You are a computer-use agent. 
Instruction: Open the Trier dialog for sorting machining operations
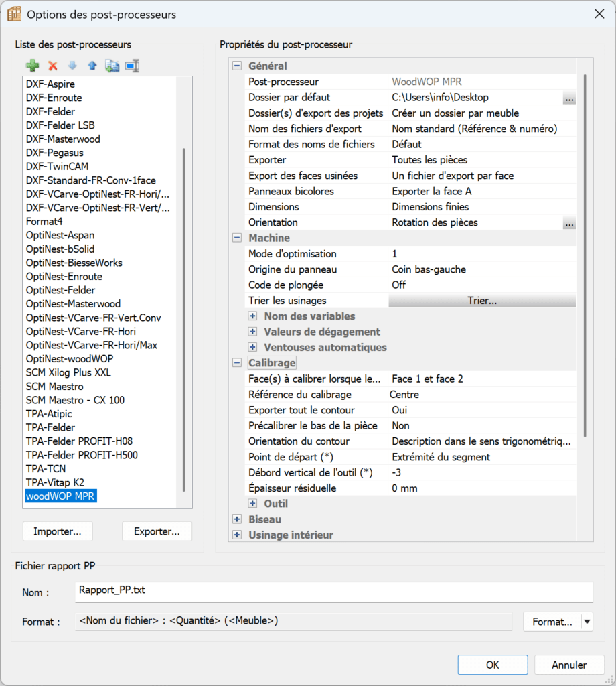481,300
